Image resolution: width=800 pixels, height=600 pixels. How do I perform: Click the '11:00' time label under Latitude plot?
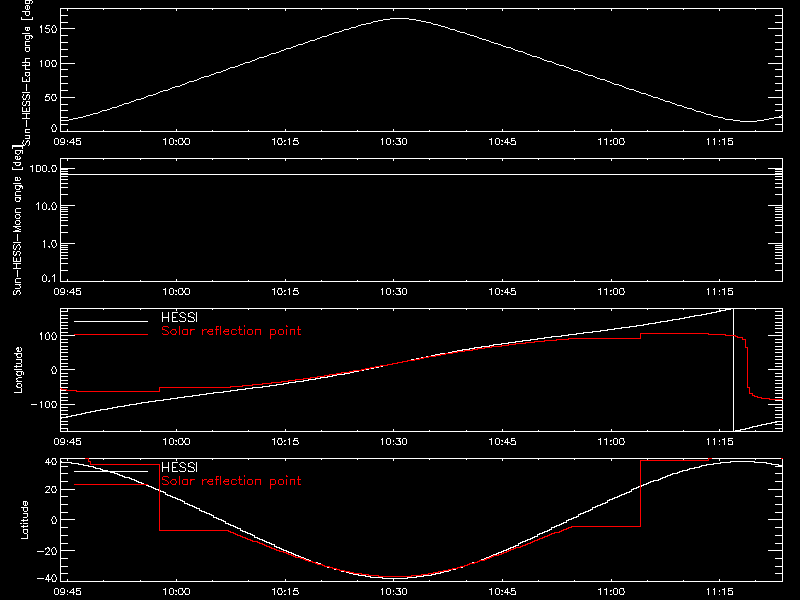(611, 592)
